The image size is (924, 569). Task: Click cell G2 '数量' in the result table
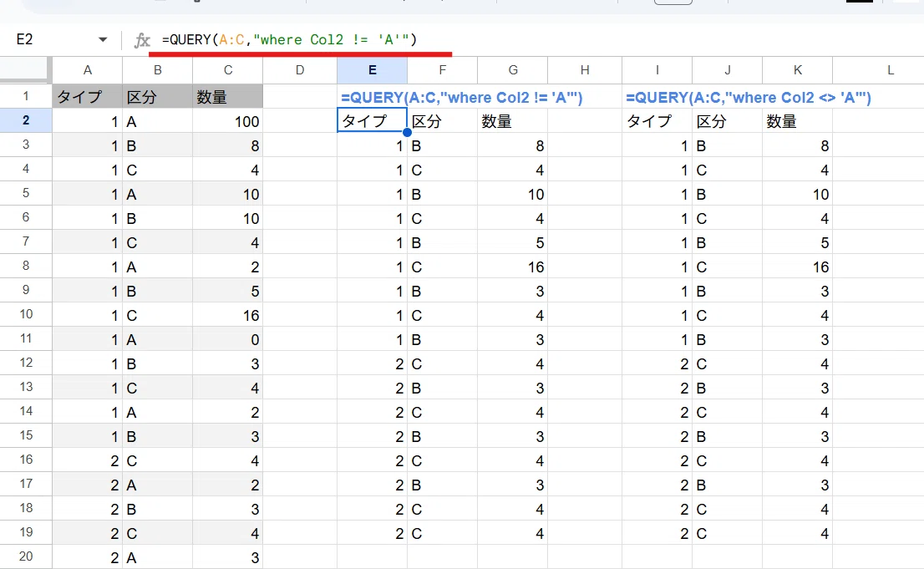(513, 121)
